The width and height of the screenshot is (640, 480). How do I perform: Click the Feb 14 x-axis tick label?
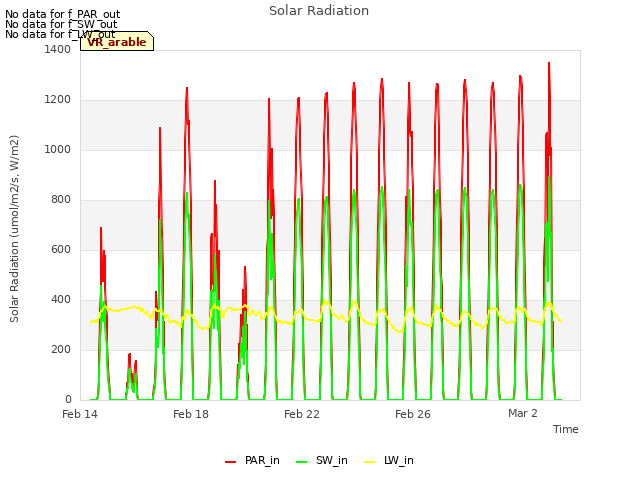[80, 414]
